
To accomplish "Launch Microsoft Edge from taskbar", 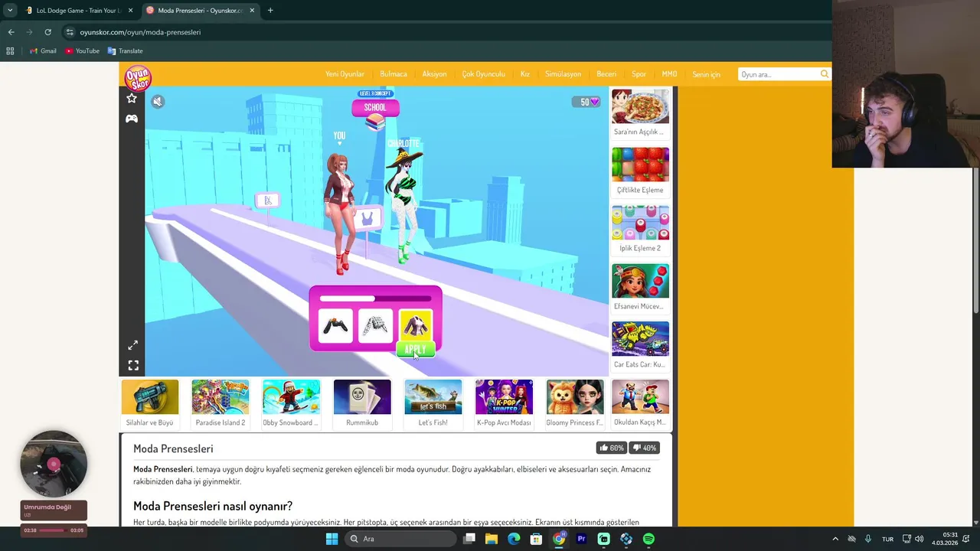I will (x=514, y=539).
